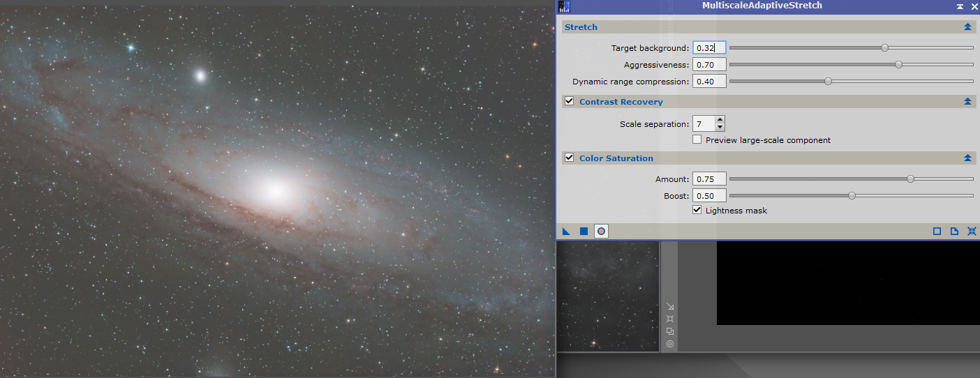The height and width of the screenshot is (378, 980).
Task: Click the Target background slider handle
Action: (x=884, y=47)
